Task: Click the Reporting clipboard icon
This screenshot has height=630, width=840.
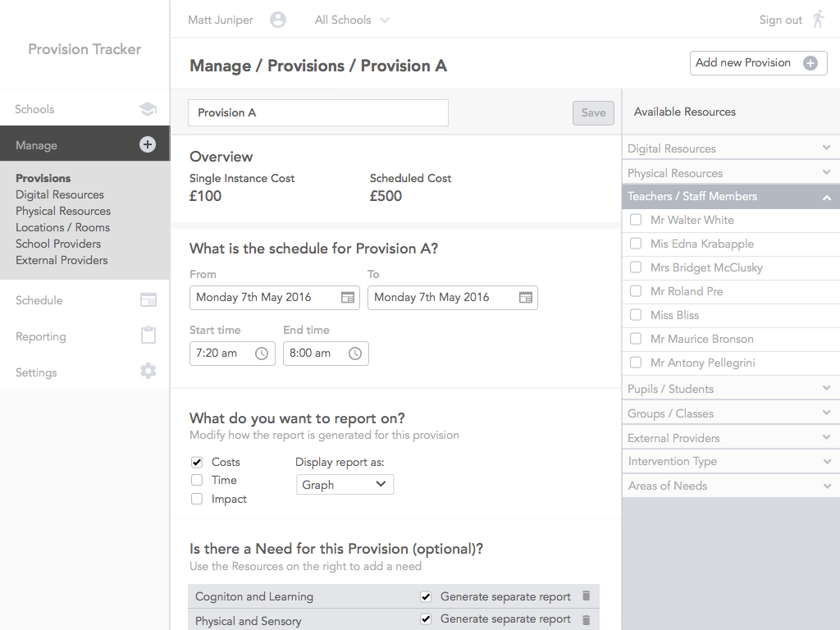Action: 148,336
